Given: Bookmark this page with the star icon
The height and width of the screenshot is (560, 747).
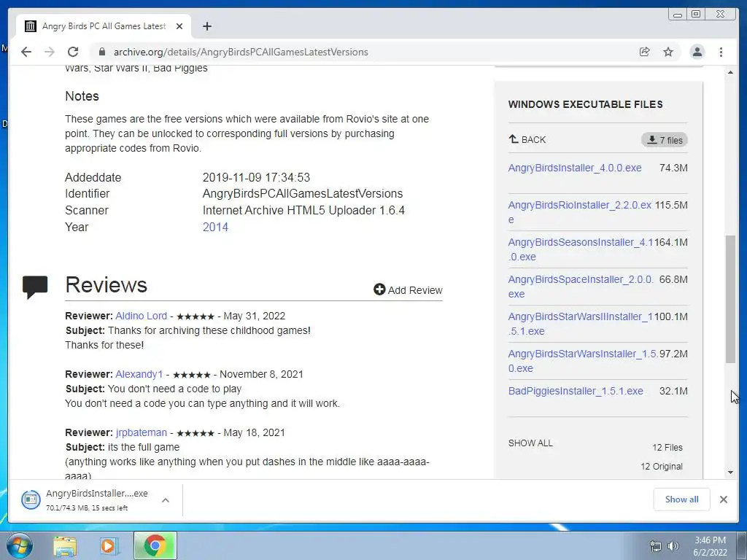Looking at the screenshot, I should click(x=668, y=52).
